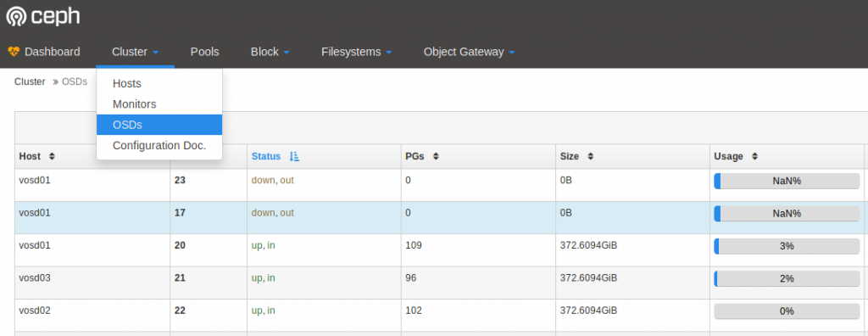868x336 pixels.
Task: Click the Cluster breadcrumb link
Action: coord(30,81)
